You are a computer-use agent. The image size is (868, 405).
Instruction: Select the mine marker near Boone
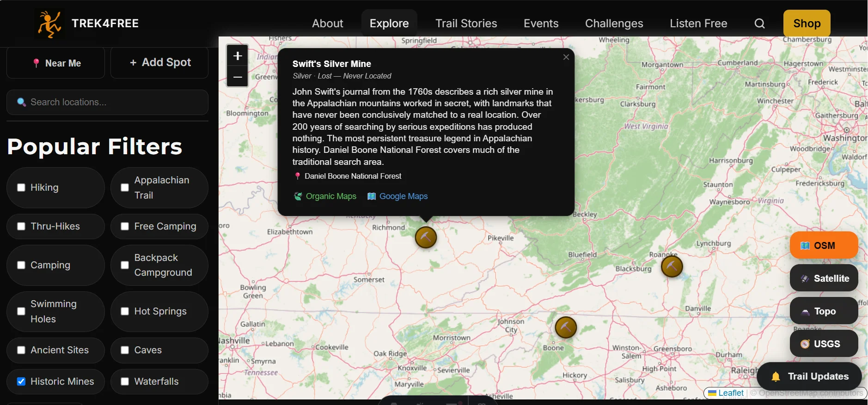pyautogui.click(x=566, y=327)
